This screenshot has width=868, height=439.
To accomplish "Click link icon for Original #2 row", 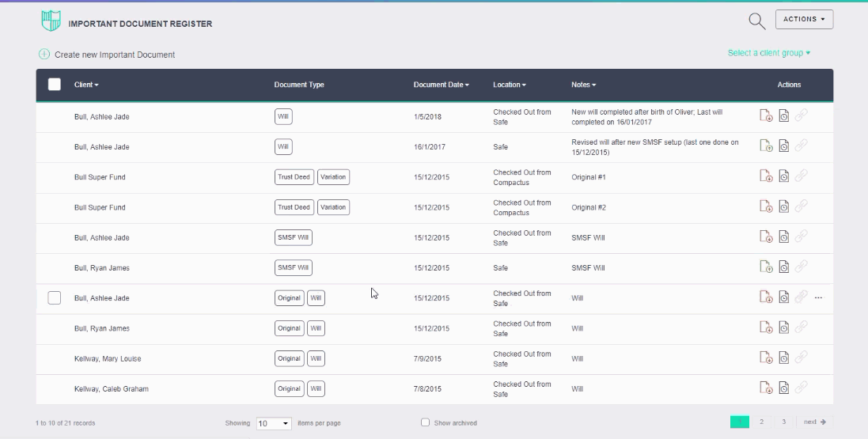I will click(x=801, y=207).
